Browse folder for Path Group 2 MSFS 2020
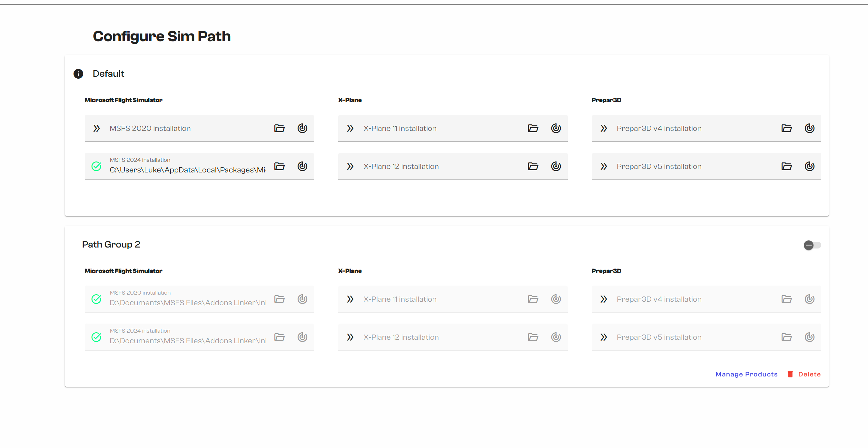Screen dimensions: 868x448 tap(279, 299)
